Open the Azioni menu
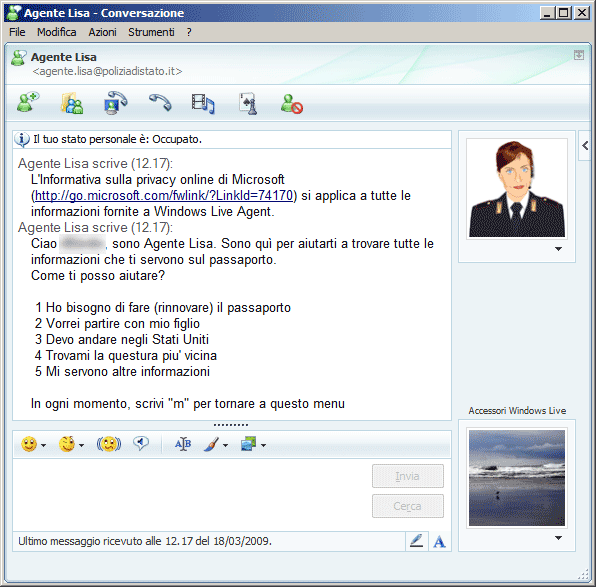The image size is (596, 587). 102,32
